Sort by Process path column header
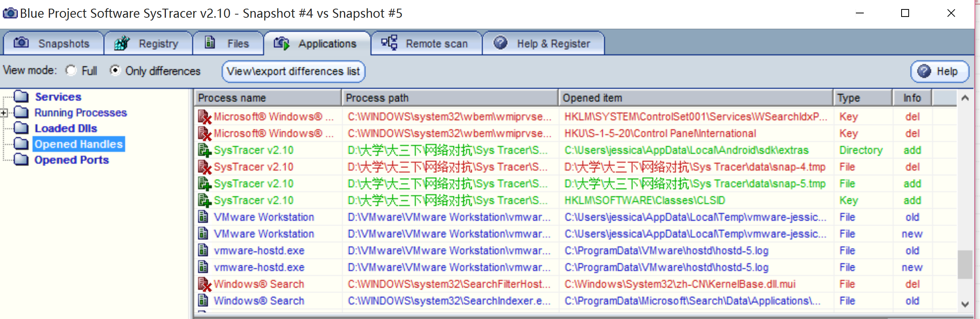 click(450, 98)
